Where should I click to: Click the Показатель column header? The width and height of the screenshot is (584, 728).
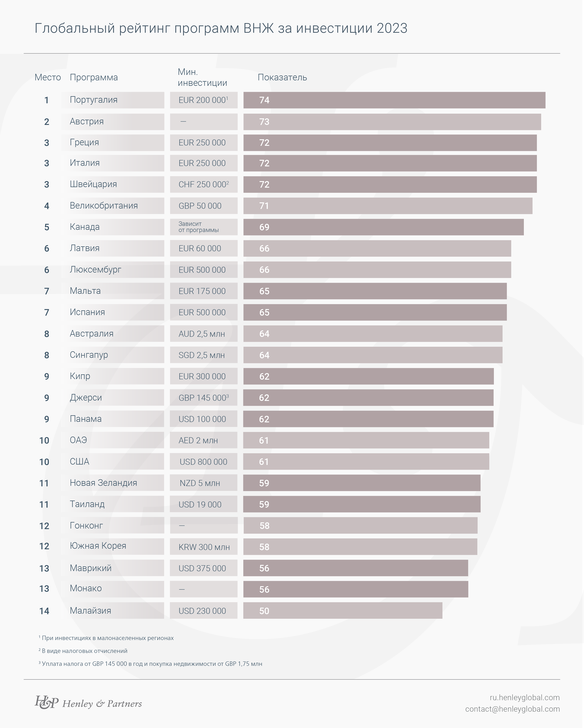pos(282,78)
